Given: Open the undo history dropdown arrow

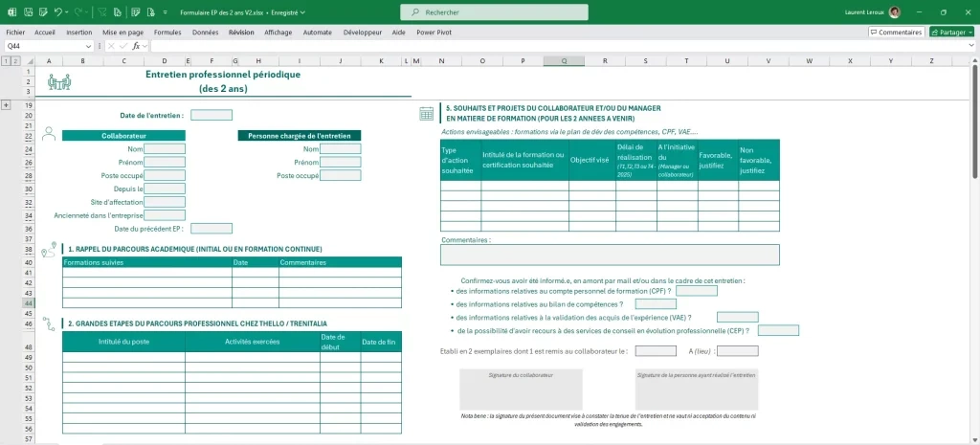Looking at the screenshot, I should [67, 11].
